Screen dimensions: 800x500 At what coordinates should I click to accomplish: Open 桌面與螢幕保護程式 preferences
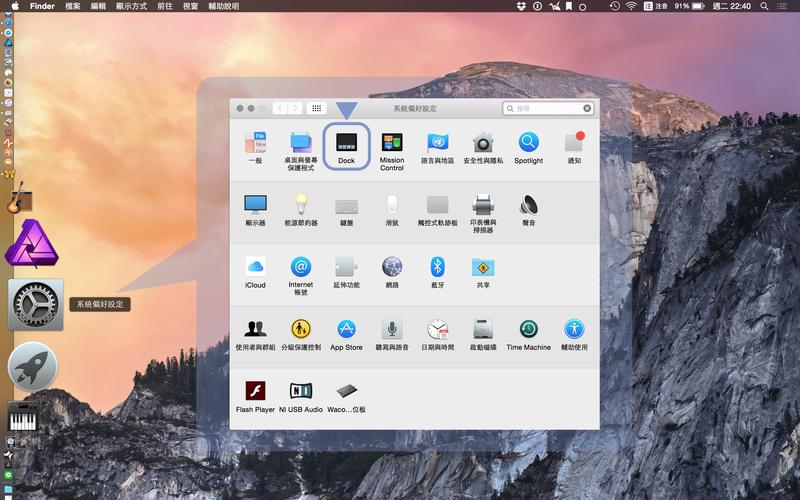coord(301,151)
